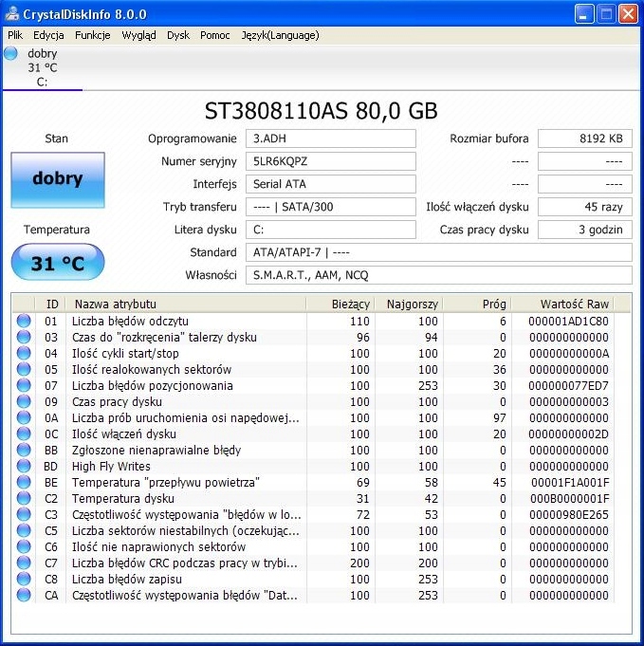Click status orb for C6 nie naprawionych sektorów
The height and width of the screenshot is (646, 644).
tap(24, 546)
